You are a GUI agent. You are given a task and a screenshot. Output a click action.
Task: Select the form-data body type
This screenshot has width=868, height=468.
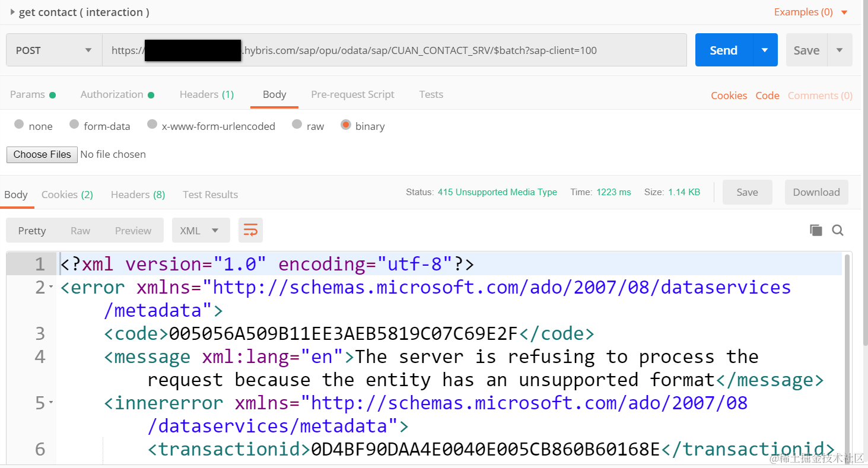[74, 125]
